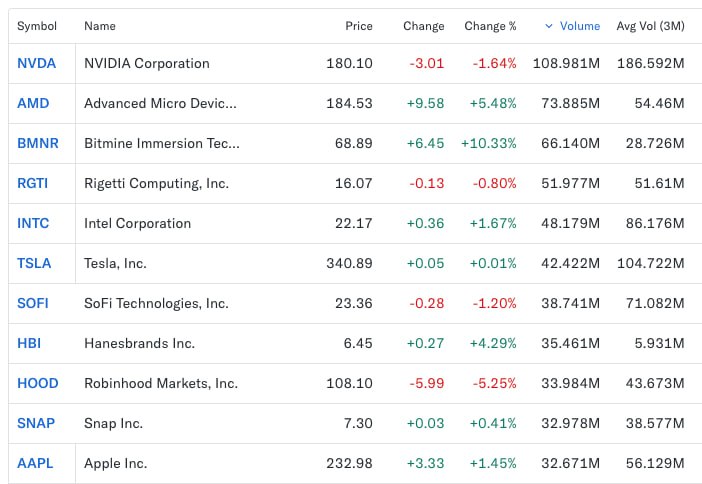Open the RGTI ticker link

[33, 183]
